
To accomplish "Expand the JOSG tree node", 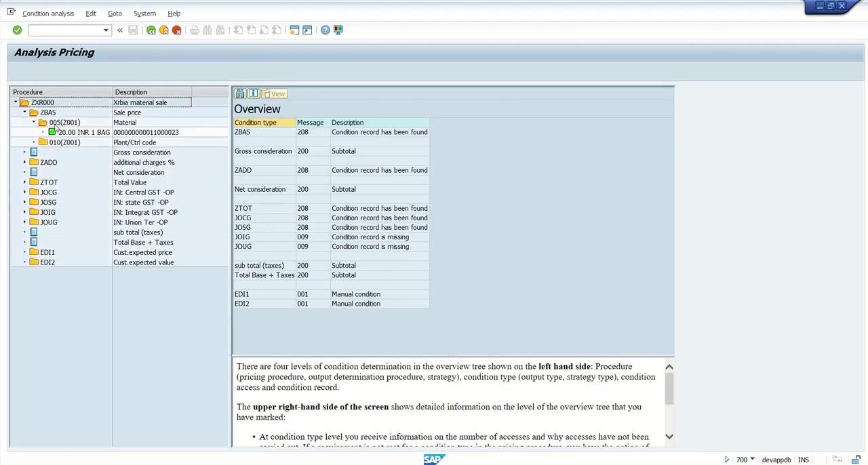I will [25, 202].
